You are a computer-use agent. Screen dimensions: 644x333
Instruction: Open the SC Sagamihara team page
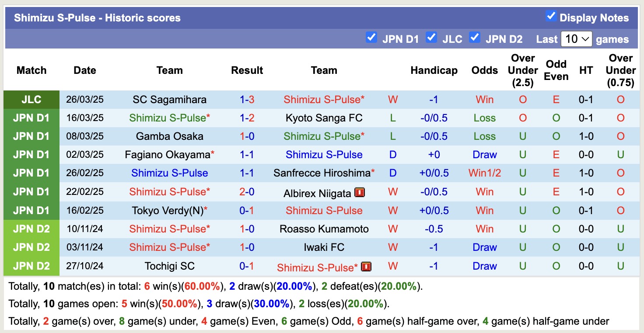(169, 99)
